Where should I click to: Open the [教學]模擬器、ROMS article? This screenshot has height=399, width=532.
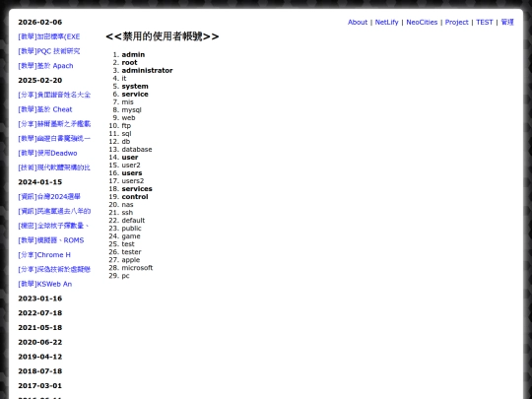[x=51, y=240]
